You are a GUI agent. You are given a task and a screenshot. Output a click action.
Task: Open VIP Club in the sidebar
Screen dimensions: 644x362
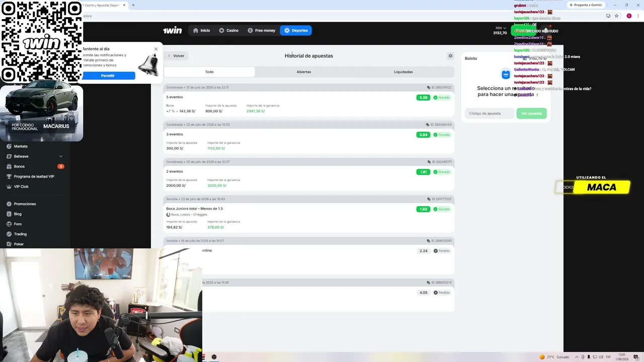(21, 187)
